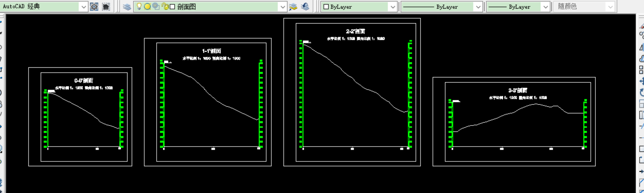The width and height of the screenshot is (644, 193).
Task: Click the 剖面图 layer color square
Action: pyautogui.click(x=172, y=7)
